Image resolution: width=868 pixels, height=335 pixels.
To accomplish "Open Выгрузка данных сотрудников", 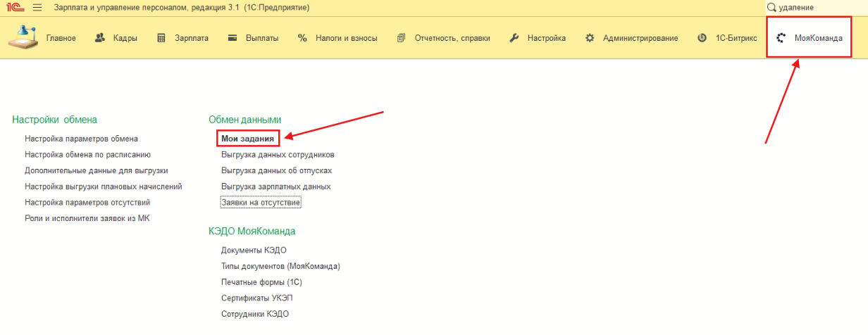I will (278, 154).
